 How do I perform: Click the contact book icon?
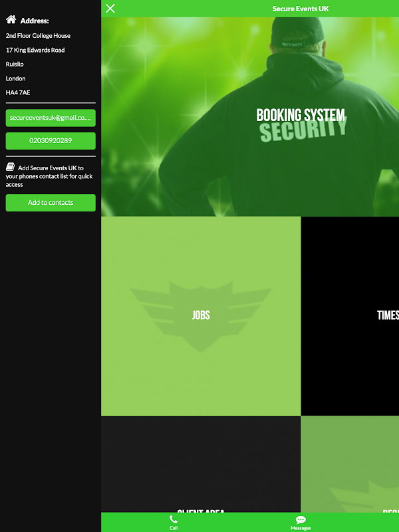pos(10,167)
